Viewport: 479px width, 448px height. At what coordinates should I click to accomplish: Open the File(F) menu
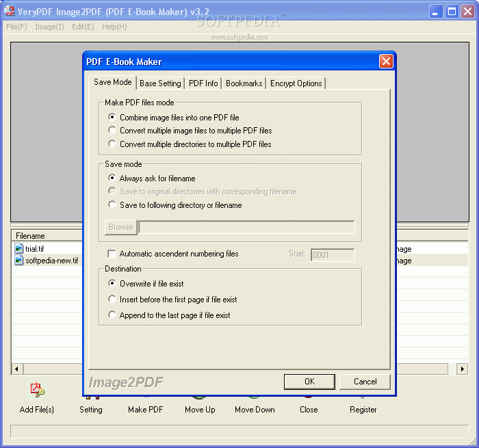click(16, 27)
